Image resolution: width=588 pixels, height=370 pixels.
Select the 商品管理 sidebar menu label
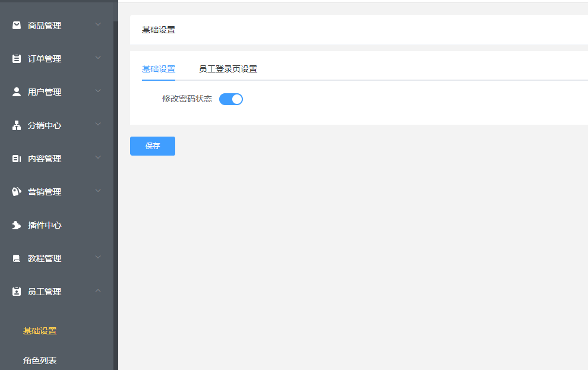45,26
